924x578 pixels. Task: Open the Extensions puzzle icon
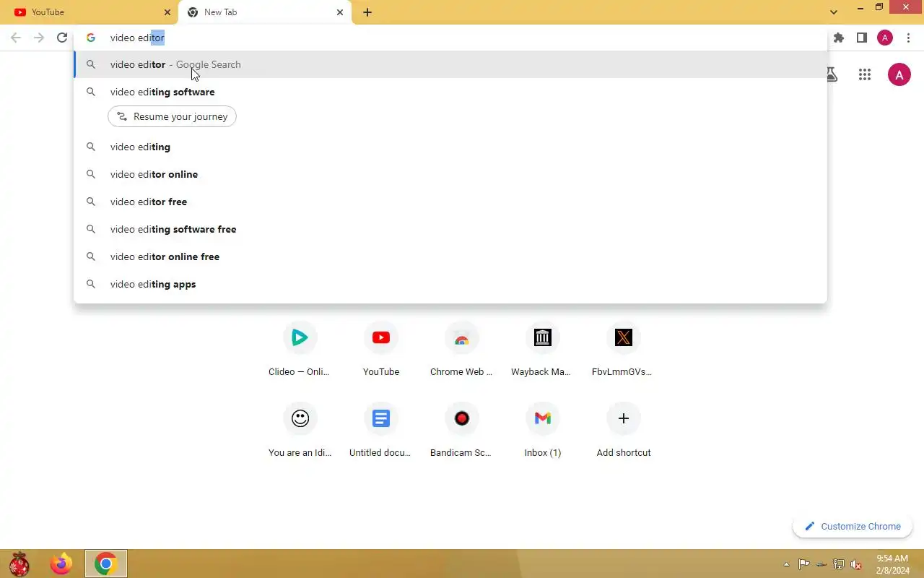(x=839, y=38)
